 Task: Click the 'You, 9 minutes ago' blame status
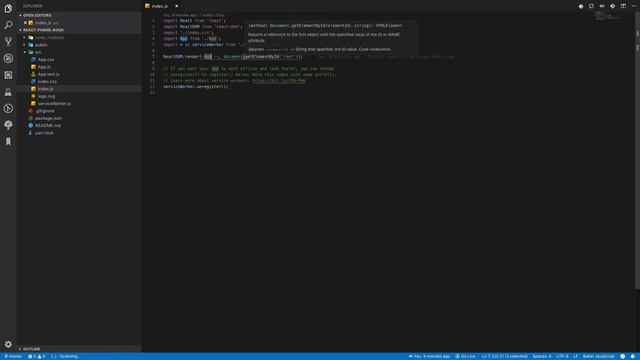tap(429, 356)
